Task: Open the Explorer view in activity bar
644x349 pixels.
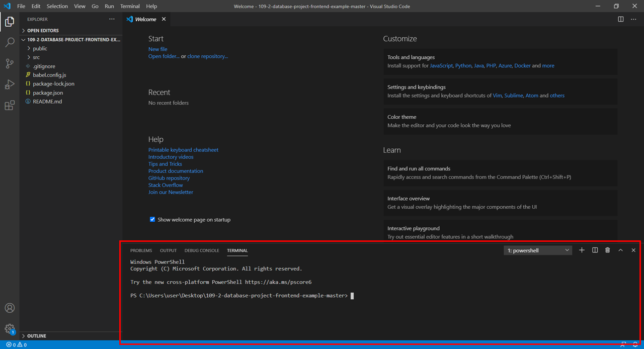Action: click(x=10, y=22)
